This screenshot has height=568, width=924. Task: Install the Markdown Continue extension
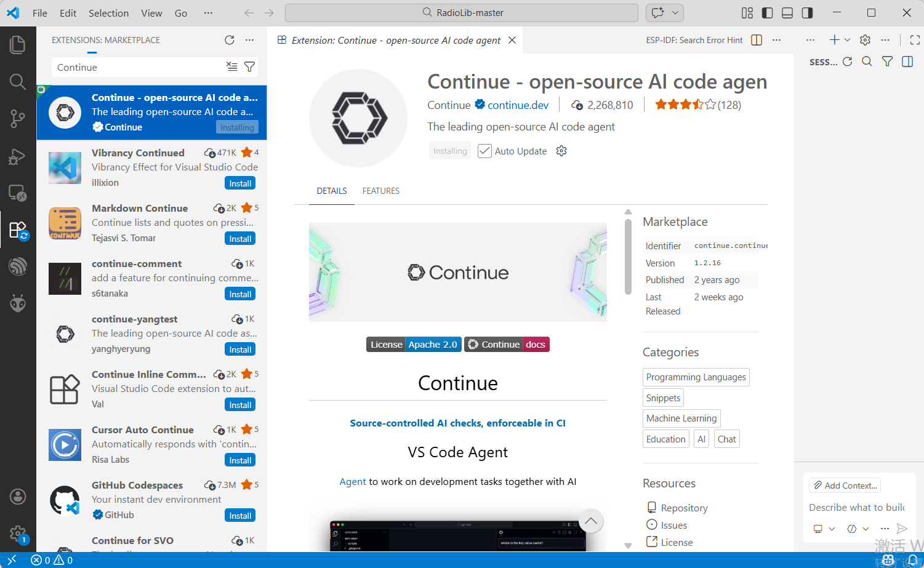tap(240, 239)
